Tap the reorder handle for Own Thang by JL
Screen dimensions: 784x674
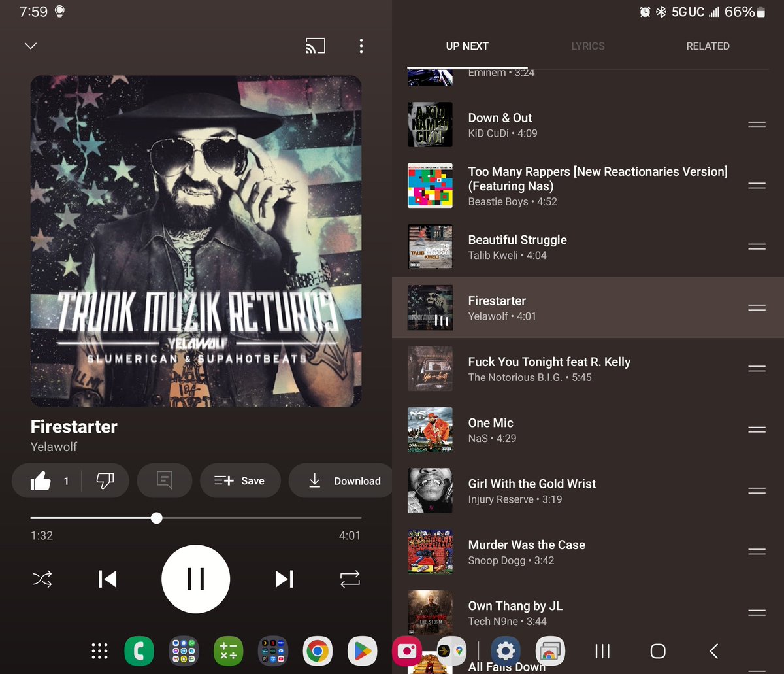tap(757, 613)
